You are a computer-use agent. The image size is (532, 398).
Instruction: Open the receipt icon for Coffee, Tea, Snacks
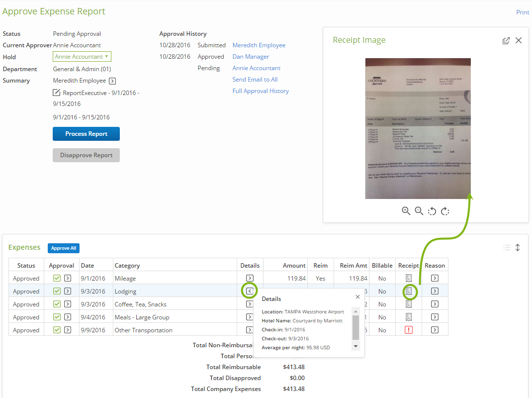point(409,304)
